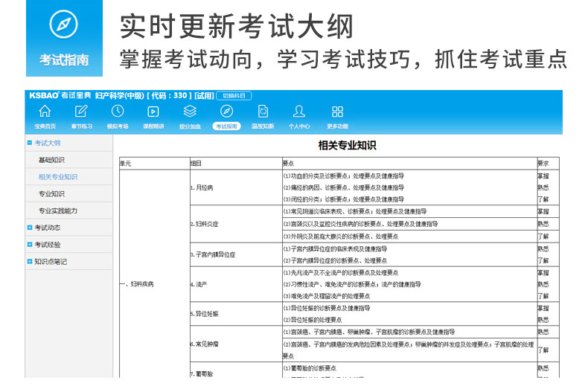Click 闭经的分类 row text
This screenshot has width=588, height=389.
(344, 199)
